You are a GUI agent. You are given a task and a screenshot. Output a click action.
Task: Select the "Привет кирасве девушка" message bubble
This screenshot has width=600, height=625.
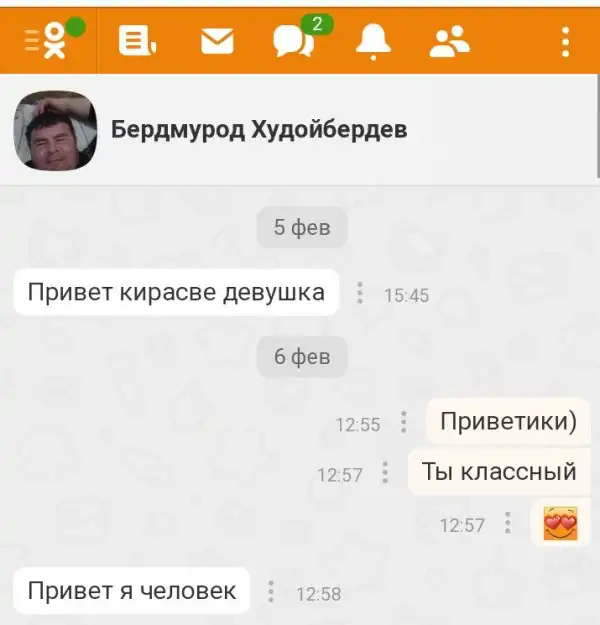[176, 293]
